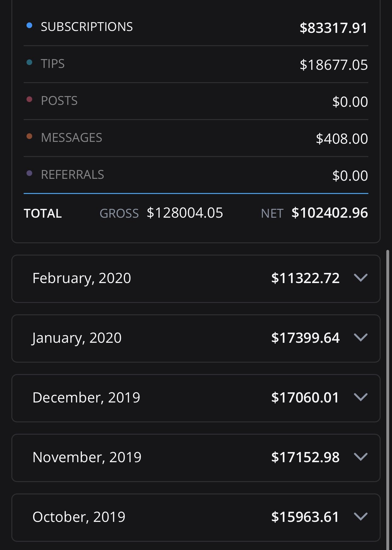The height and width of the screenshot is (550, 392).
Task: Expand the February, 2020 chevron
Action: pos(361,278)
